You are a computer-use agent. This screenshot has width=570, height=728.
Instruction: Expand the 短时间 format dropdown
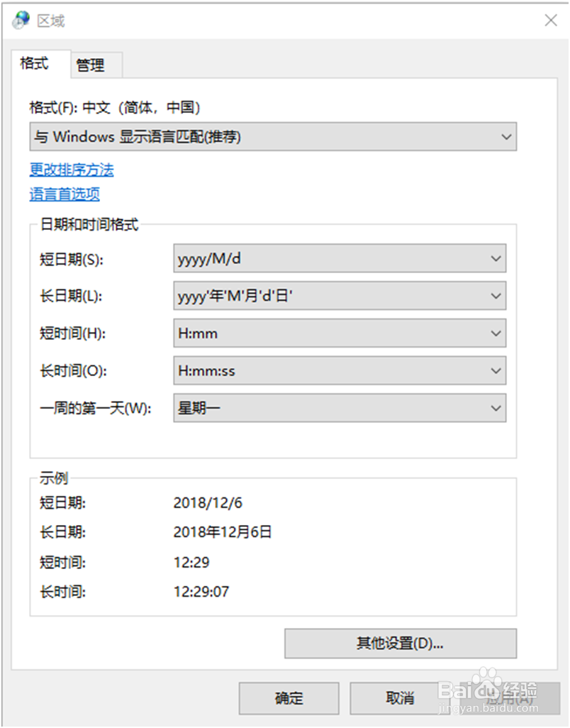tap(340, 333)
